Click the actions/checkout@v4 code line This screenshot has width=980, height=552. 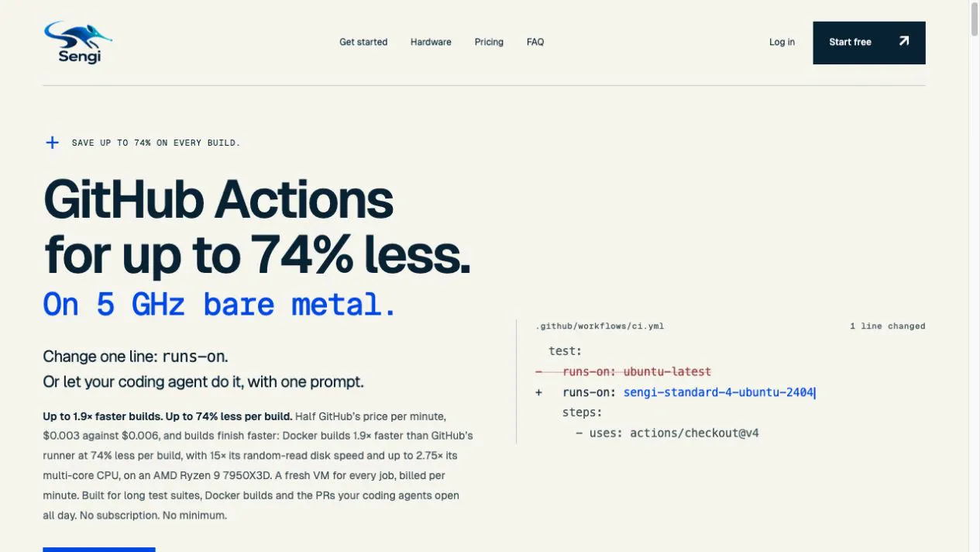[667, 433]
